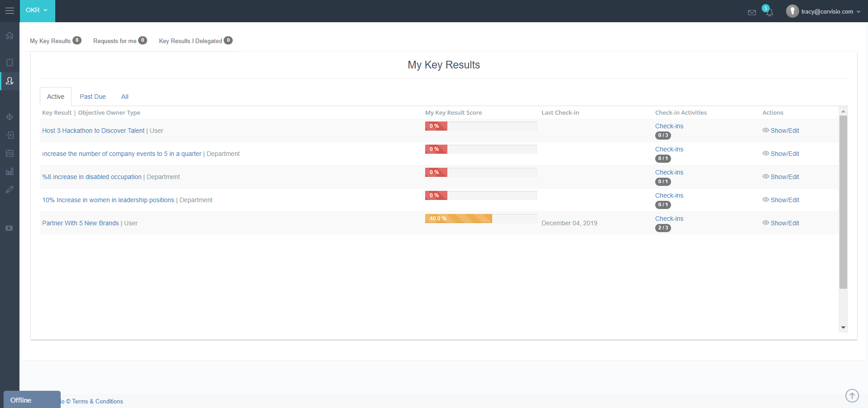Open Increase the number of company events link
Image resolution: width=868 pixels, height=408 pixels.
(x=122, y=154)
